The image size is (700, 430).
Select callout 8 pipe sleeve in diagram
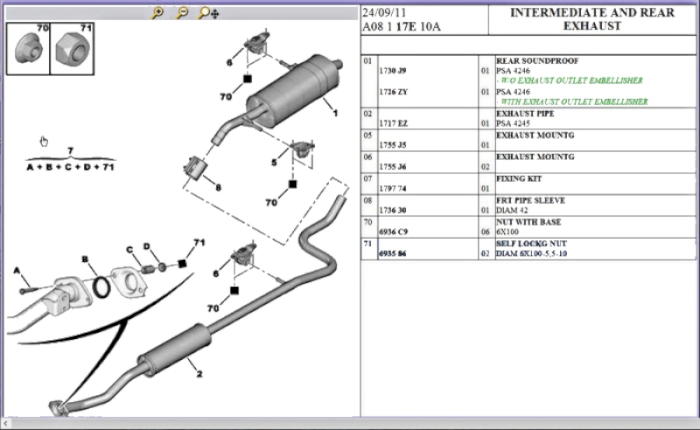coord(218,187)
